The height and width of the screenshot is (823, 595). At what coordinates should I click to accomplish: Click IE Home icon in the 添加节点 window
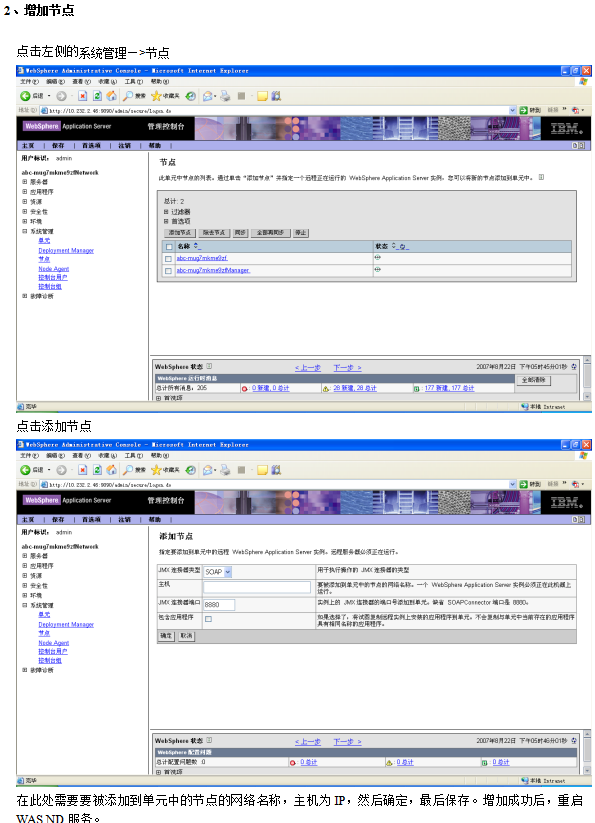coord(112,470)
